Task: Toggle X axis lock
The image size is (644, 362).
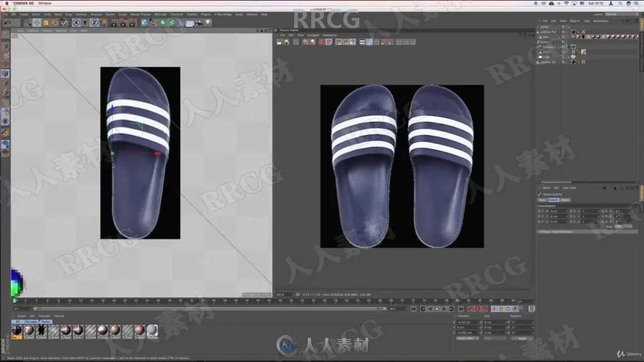Action: (x=76, y=23)
